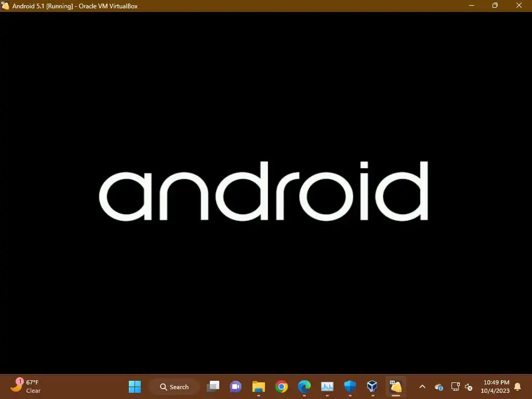Open the weather widget showing 67°F
The width and height of the screenshot is (532, 399).
[x=26, y=387]
